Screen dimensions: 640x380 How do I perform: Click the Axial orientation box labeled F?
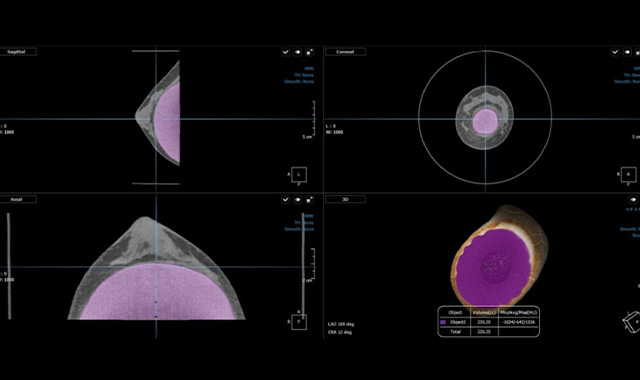click(299, 322)
